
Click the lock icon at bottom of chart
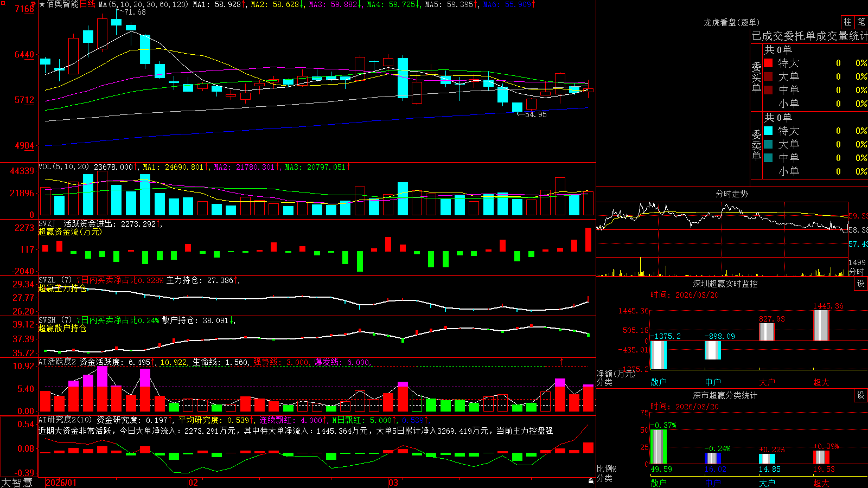click(x=591, y=481)
